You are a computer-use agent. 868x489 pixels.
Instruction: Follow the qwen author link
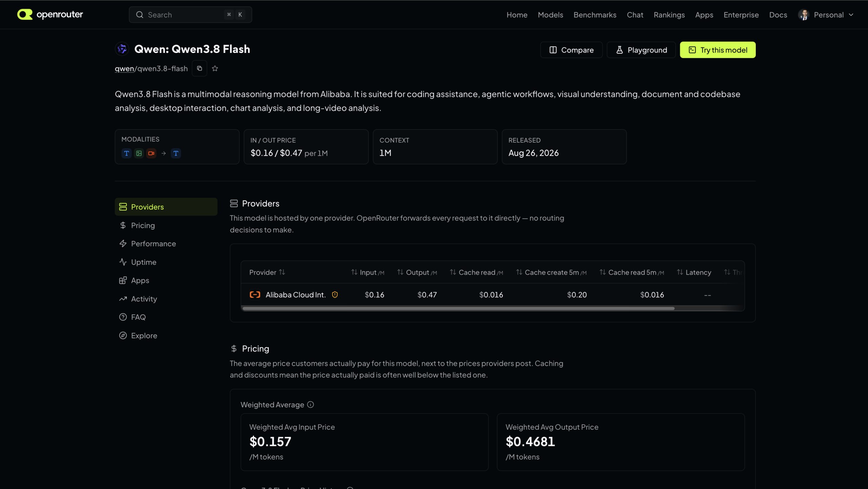[124, 69]
